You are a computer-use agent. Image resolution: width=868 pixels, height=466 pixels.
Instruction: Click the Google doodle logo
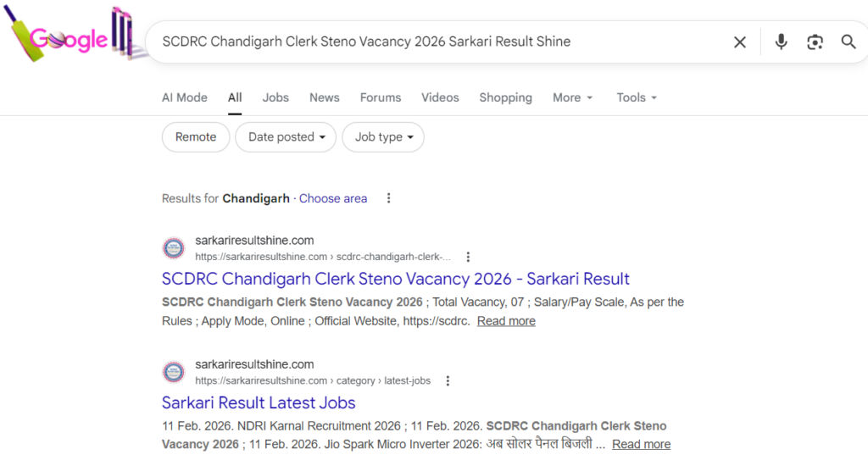pyautogui.click(x=72, y=39)
